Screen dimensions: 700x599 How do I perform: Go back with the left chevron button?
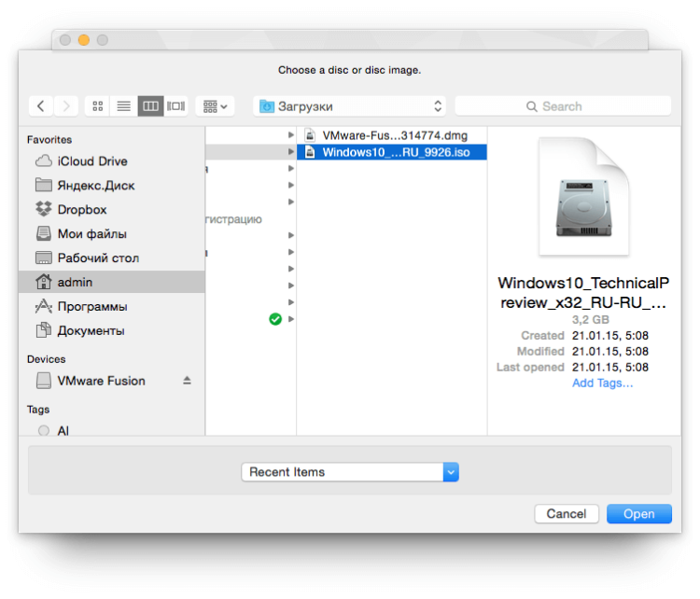click(41, 106)
